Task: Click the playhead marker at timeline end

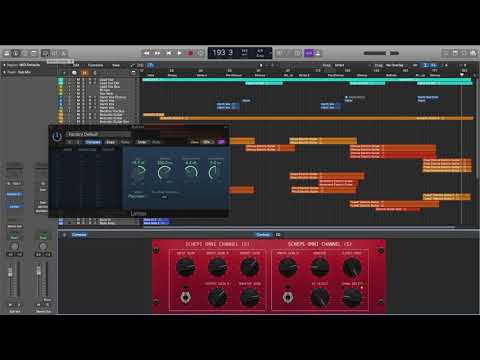Action: tap(462, 75)
